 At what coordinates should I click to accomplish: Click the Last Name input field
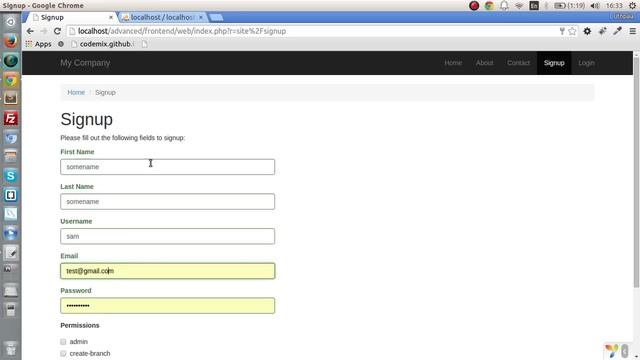tap(167, 202)
